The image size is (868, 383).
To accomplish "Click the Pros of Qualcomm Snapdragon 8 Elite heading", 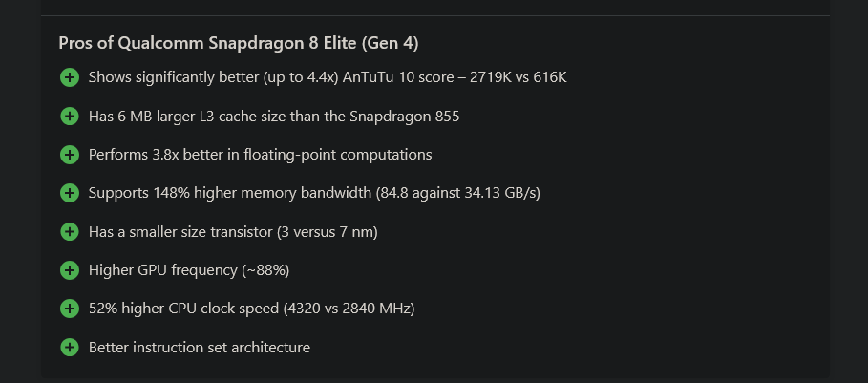I will (x=239, y=43).
